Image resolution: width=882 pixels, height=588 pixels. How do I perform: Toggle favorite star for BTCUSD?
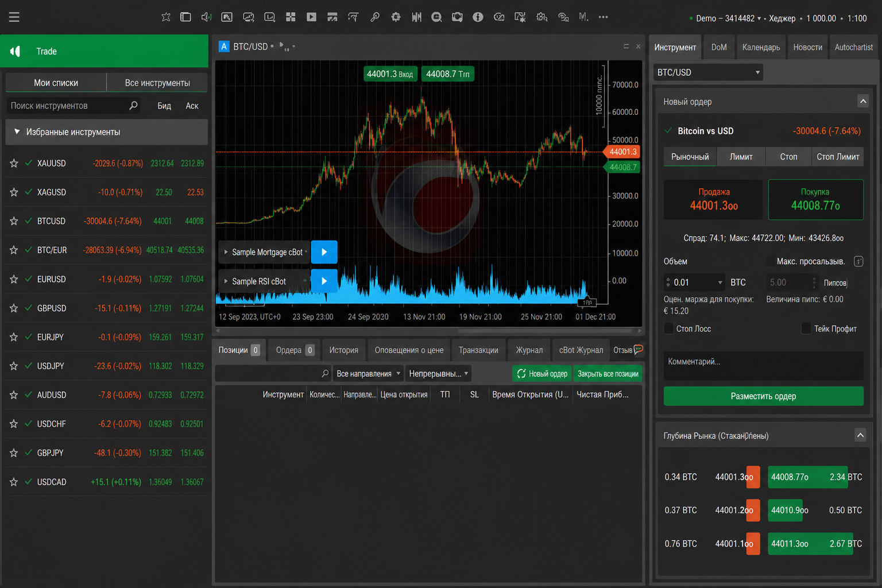14,221
